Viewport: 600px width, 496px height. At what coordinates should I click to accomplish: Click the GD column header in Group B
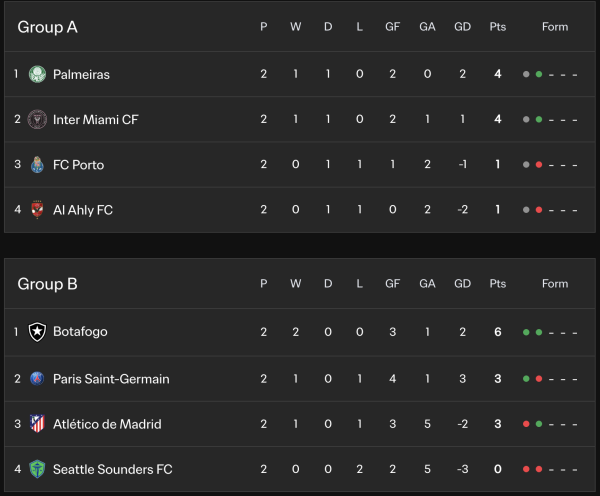pyautogui.click(x=462, y=284)
